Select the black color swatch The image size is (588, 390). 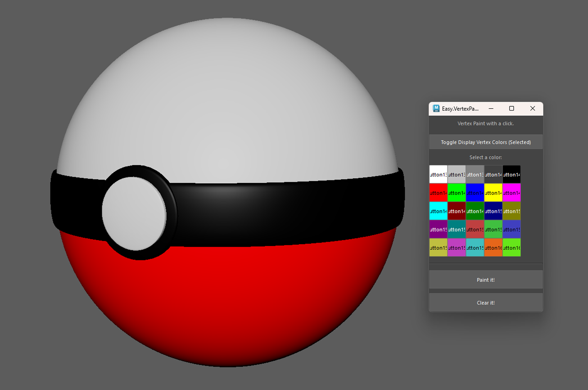tap(512, 174)
